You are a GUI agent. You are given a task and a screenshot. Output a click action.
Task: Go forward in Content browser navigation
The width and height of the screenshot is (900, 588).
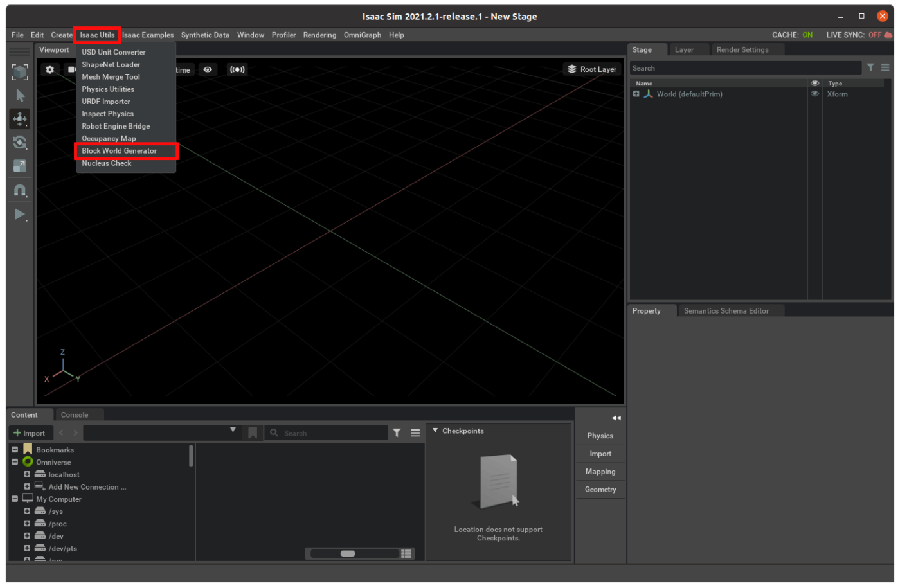click(75, 433)
